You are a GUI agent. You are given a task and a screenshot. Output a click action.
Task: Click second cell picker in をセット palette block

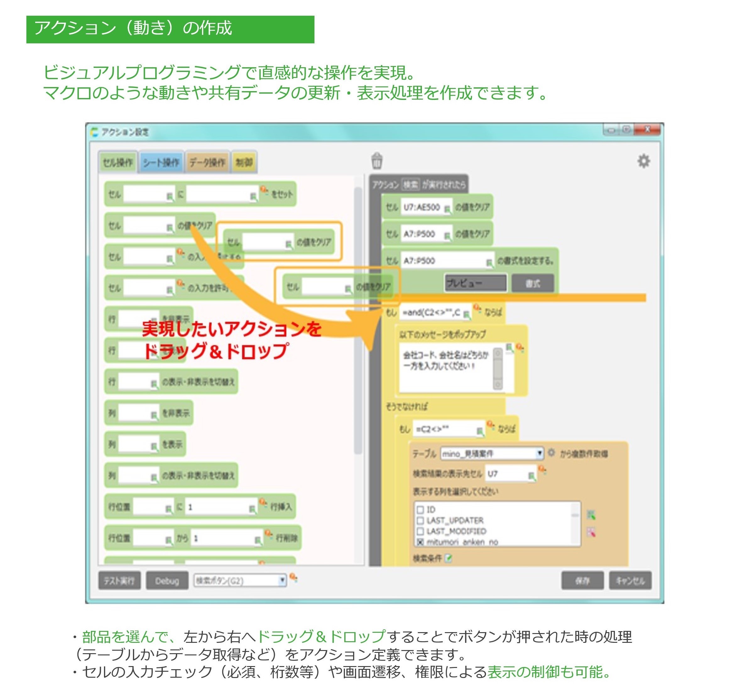coord(254,196)
